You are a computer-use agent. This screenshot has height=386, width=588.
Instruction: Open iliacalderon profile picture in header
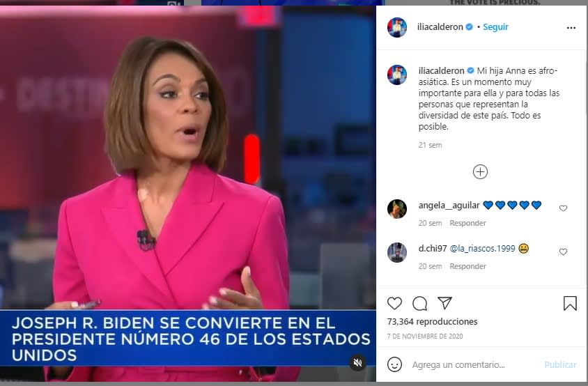click(396, 27)
